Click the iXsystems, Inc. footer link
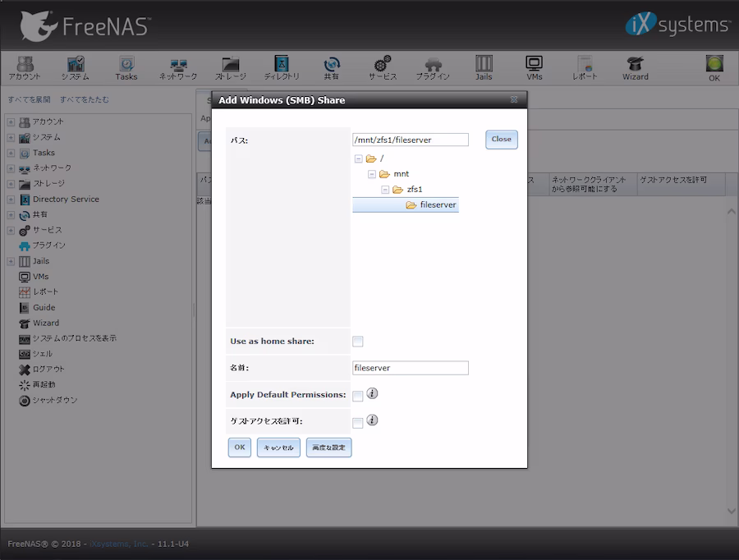 [119, 544]
